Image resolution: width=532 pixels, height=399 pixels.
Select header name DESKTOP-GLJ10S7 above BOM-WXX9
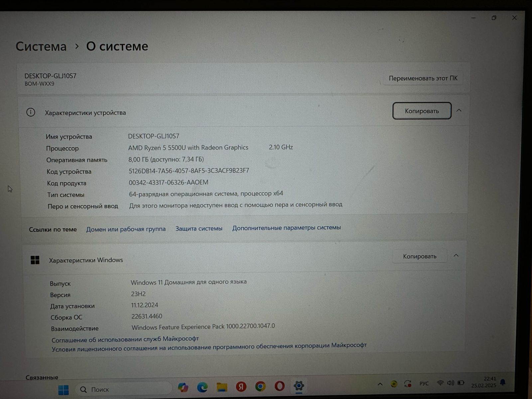[x=51, y=76]
